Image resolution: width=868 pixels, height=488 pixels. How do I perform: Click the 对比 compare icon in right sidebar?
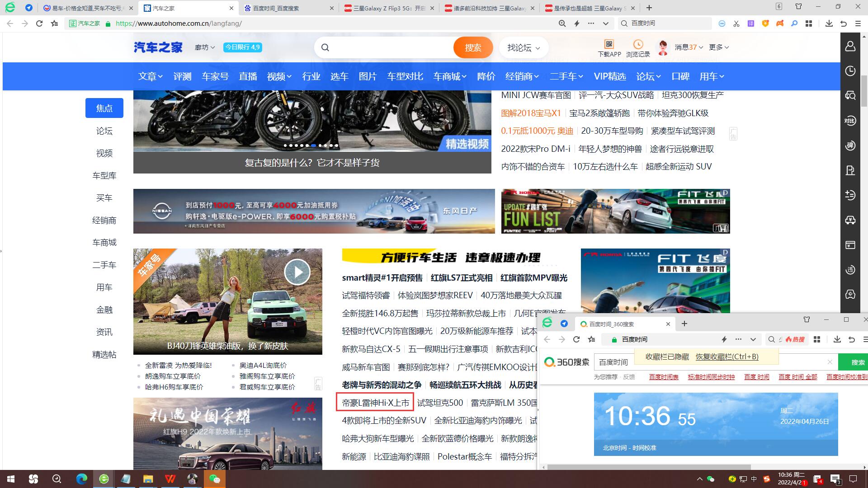[x=850, y=121]
